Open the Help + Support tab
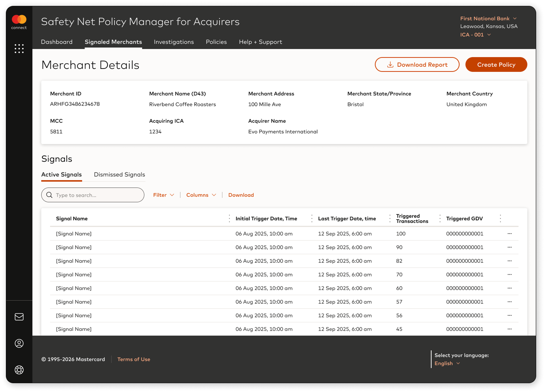This screenshot has height=392, width=545. pos(260,42)
